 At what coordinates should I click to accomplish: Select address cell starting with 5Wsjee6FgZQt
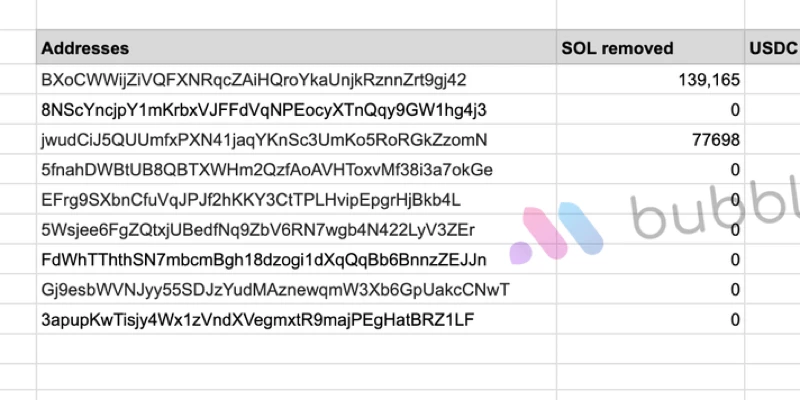pos(296,229)
